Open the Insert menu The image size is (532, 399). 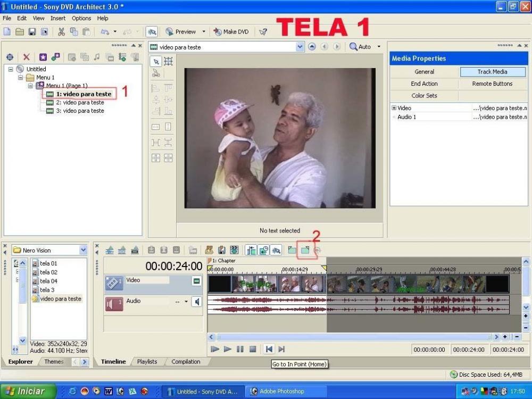click(58, 18)
